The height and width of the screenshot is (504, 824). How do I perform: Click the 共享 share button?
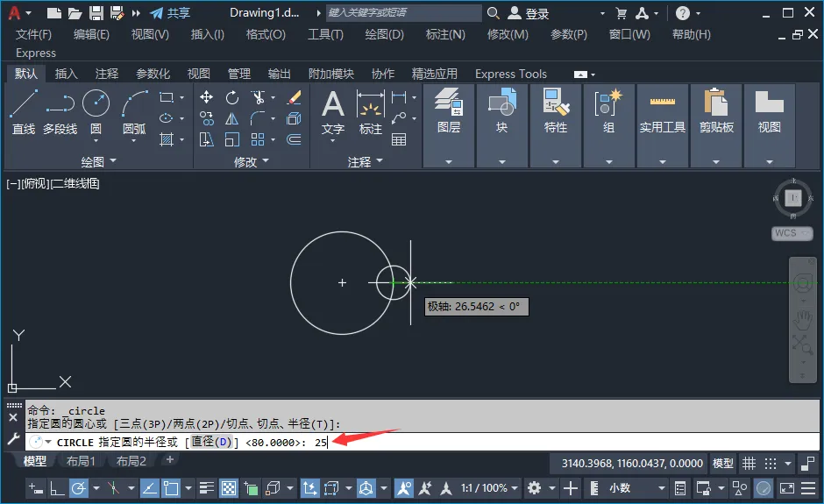[x=170, y=13]
